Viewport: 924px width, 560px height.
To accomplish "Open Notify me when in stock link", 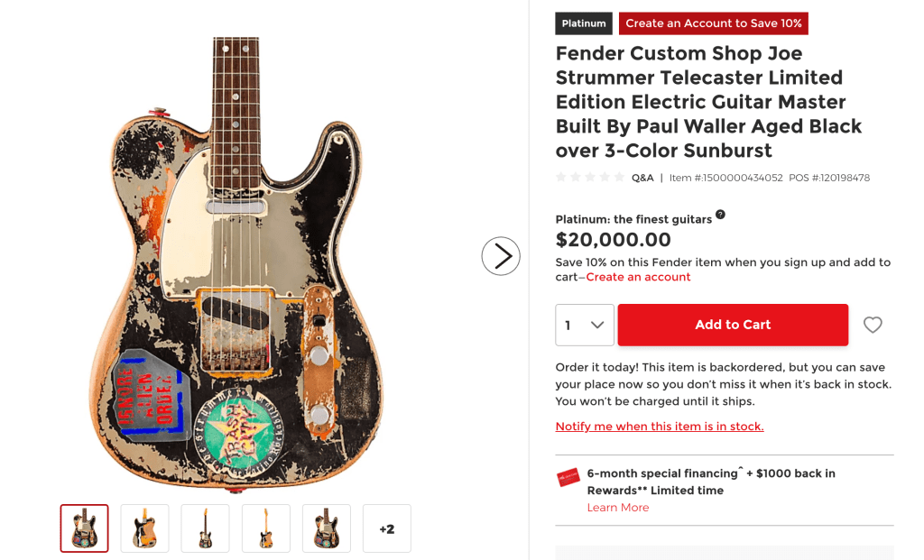I will click(x=660, y=427).
